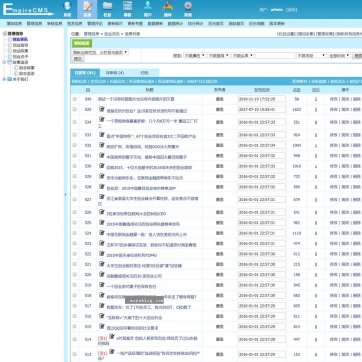Click the picture icon in row ID 532

tap(102, 145)
